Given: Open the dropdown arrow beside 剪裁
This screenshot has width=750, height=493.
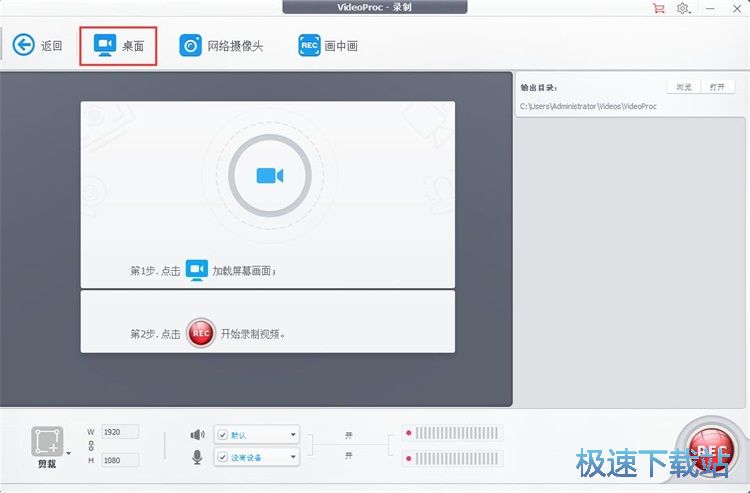Looking at the screenshot, I should click(69, 453).
